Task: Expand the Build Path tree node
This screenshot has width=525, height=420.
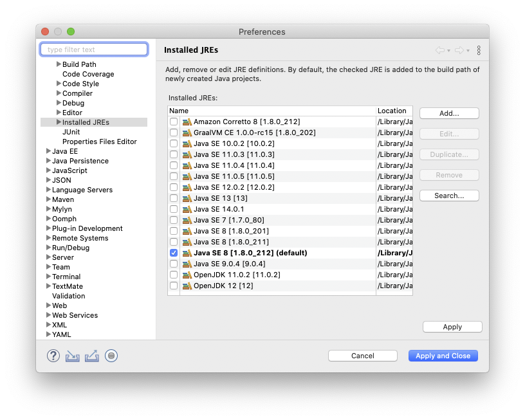Action: [59, 64]
